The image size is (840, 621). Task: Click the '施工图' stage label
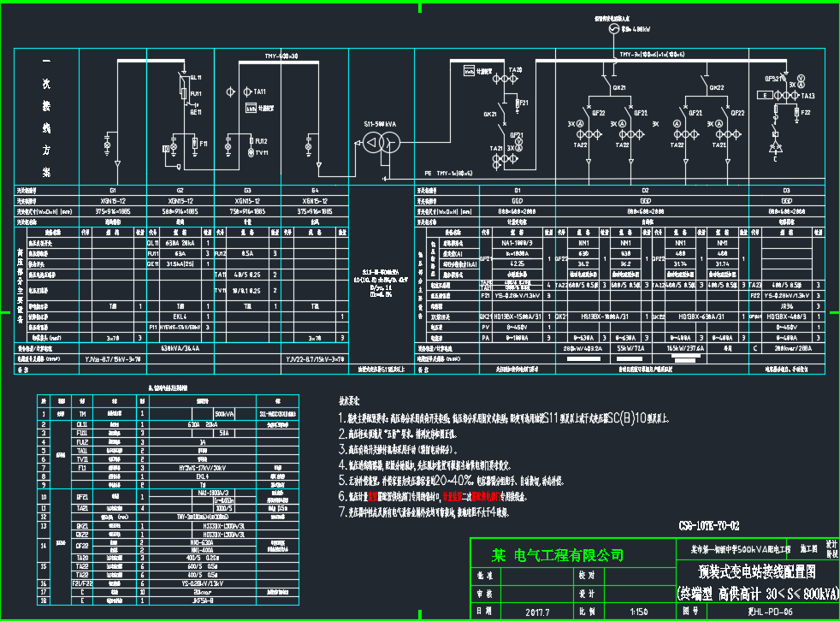click(x=809, y=548)
